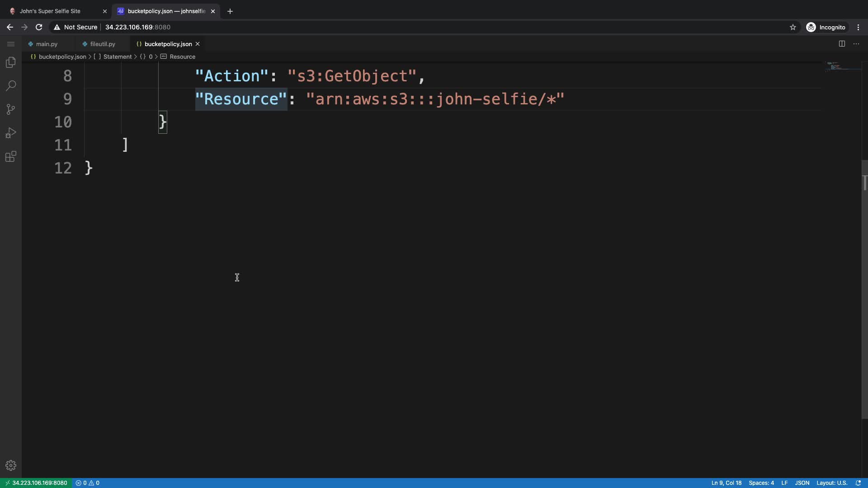Open the Extensions view icon

point(11,157)
